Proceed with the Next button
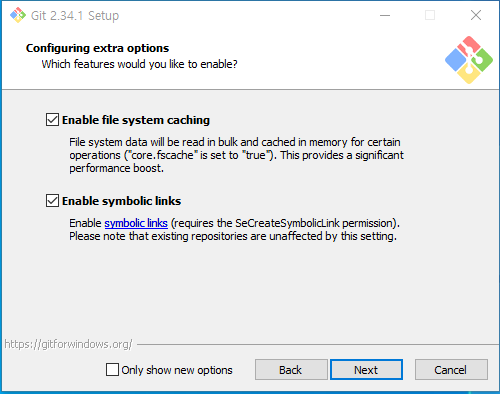The image size is (500, 394). pyautogui.click(x=366, y=369)
